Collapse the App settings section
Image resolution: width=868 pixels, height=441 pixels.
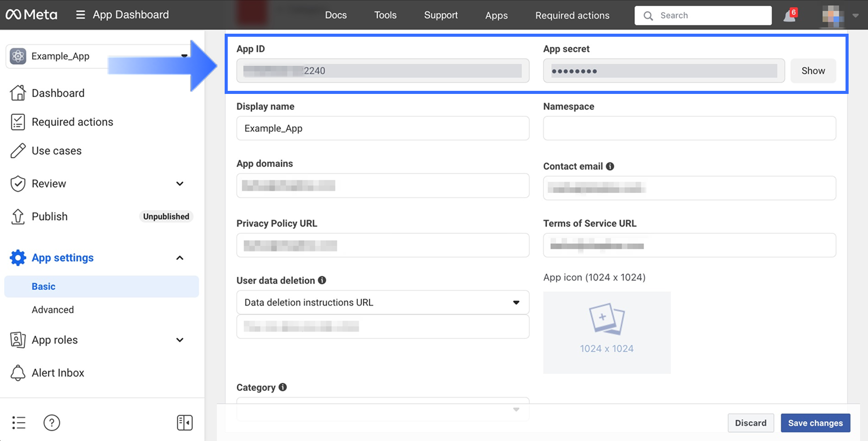(x=180, y=258)
